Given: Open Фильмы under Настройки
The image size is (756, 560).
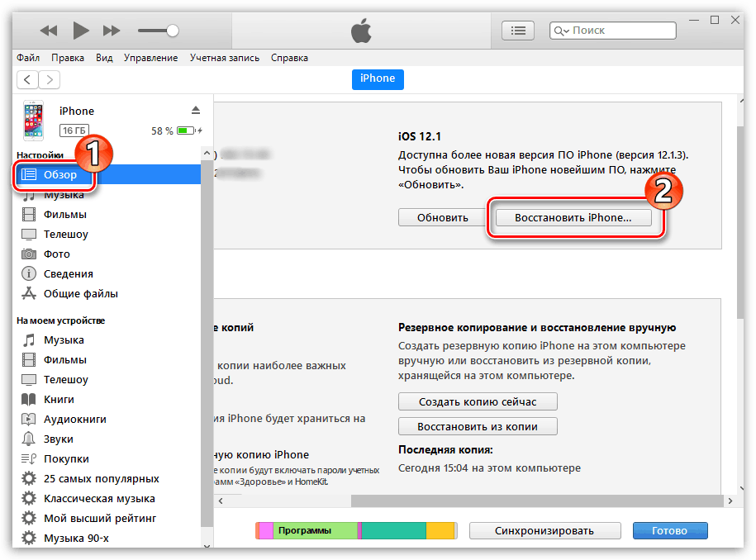Looking at the screenshot, I should [x=107, y=215].
